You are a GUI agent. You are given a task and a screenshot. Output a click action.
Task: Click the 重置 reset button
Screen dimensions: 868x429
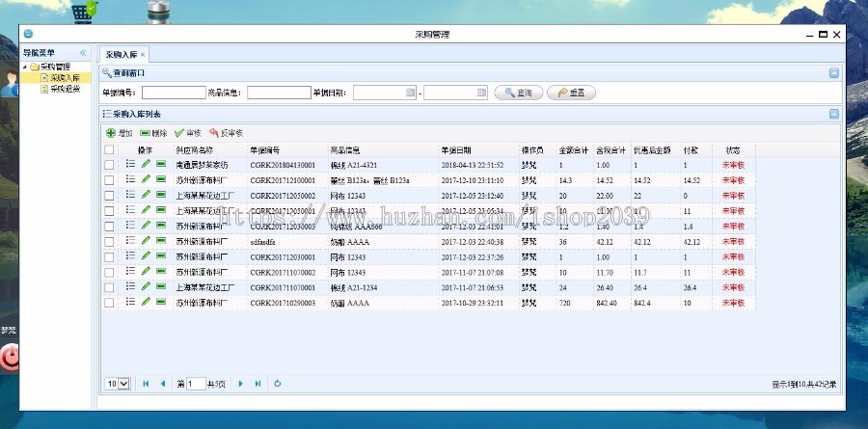click(571, 93)
